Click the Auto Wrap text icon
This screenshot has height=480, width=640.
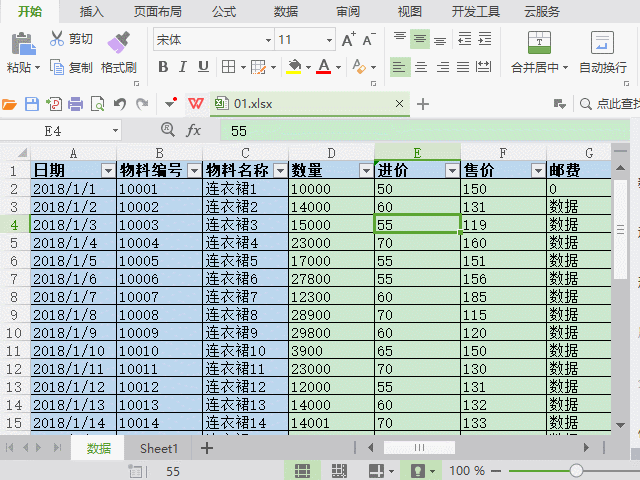[x=602, y=42]
